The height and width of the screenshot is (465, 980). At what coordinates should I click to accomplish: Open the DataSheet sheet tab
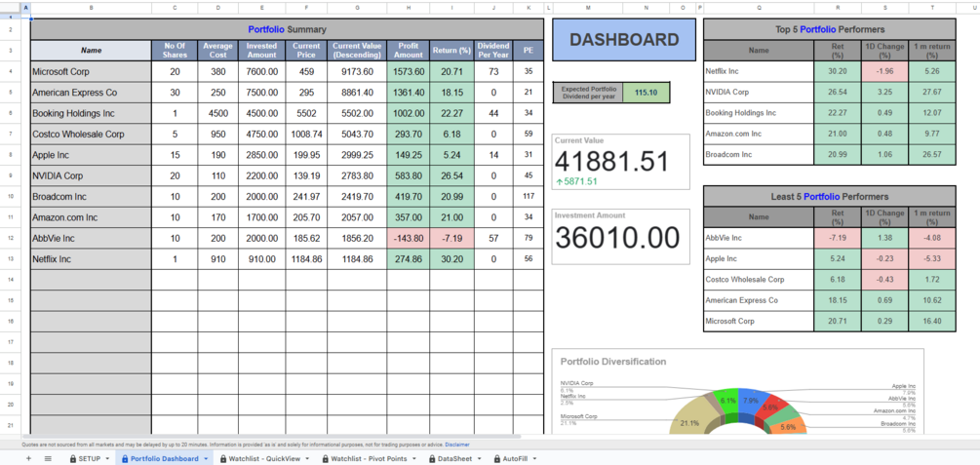(455, 459)
